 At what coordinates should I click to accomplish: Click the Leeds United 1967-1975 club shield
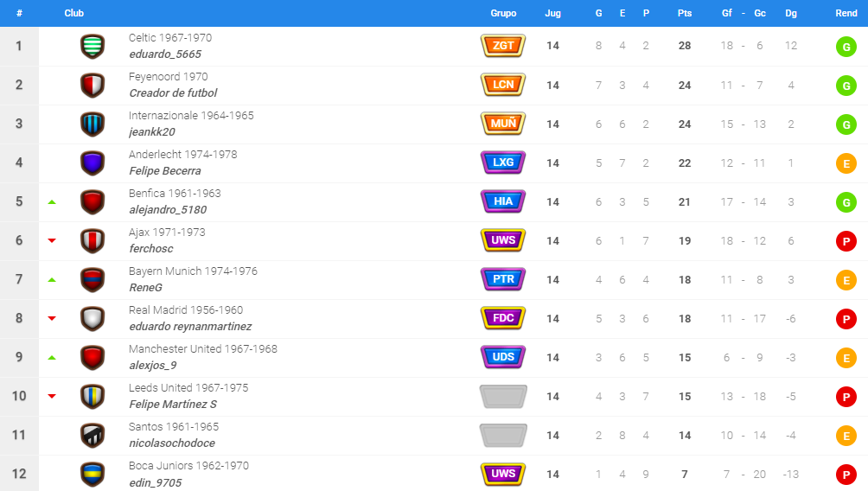click(93, 396)
